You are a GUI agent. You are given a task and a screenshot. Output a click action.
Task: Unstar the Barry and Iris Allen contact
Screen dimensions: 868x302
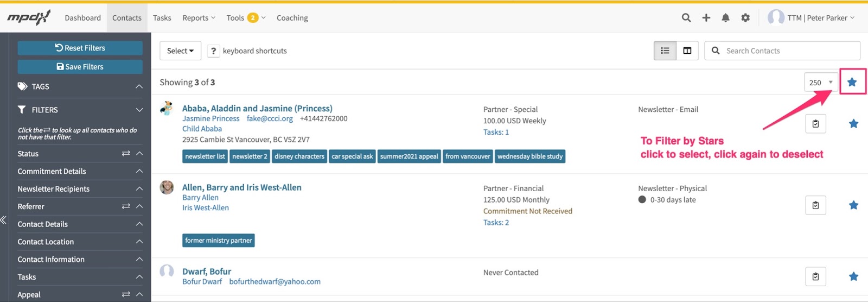click(x=853, y=205)
